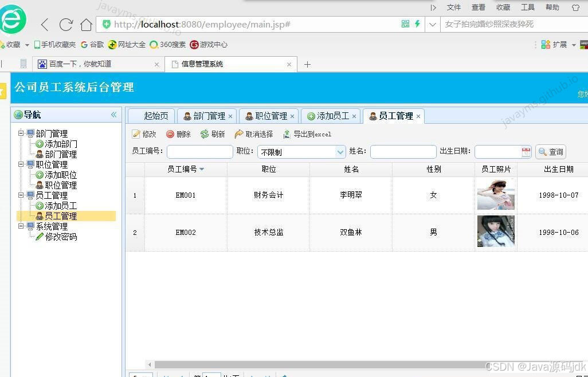Open the 游戏中心 bookmark
The width and height of the screenshot is (588, 377).
(x=209, y=45)
